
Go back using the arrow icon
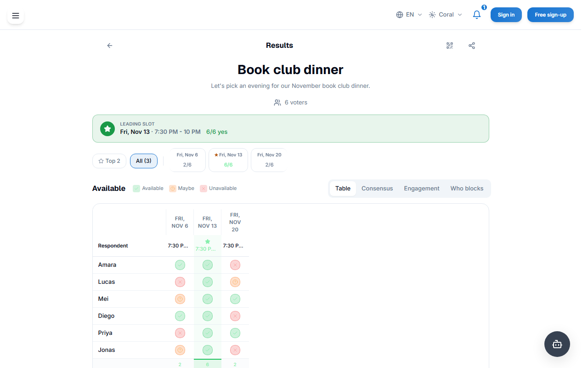[110, 46]
